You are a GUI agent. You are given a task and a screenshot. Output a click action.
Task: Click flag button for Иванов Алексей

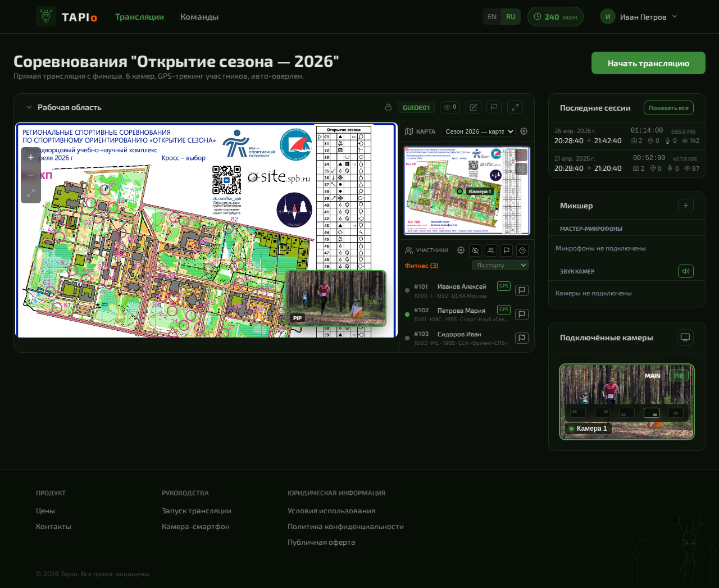click(522, 290)
